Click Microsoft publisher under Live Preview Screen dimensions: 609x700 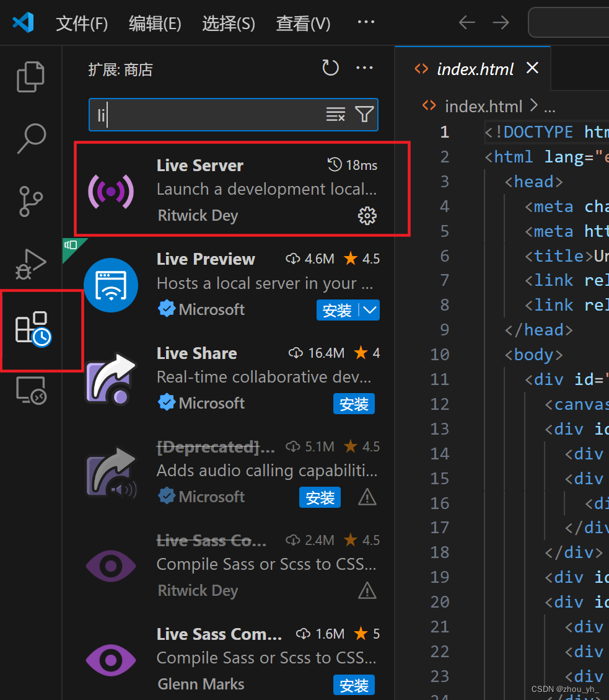pos(211,309)
